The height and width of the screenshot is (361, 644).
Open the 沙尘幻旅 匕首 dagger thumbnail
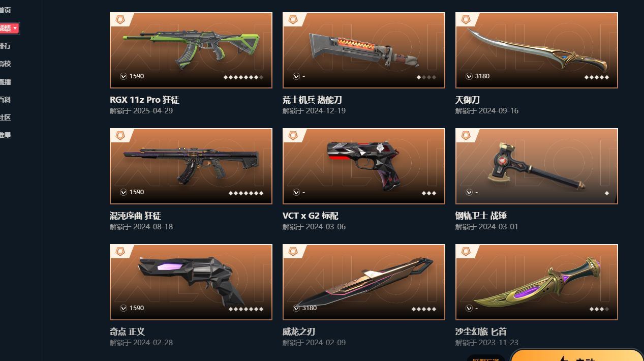(x=537, y=282)
